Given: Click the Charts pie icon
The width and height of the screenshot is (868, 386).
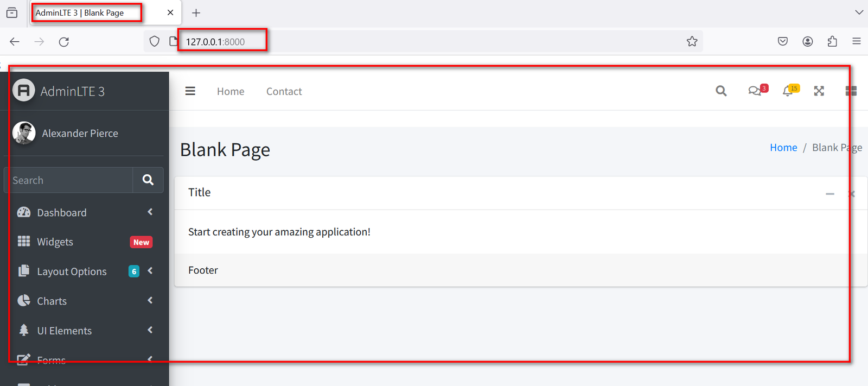Looking at the screenshot, I should coord(24,300).
